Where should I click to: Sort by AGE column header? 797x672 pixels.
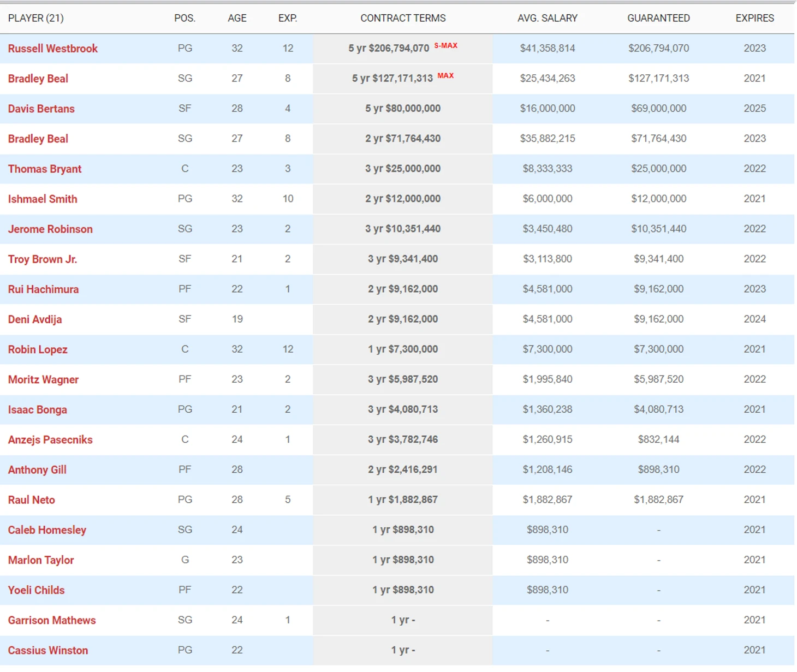[237, 18]
